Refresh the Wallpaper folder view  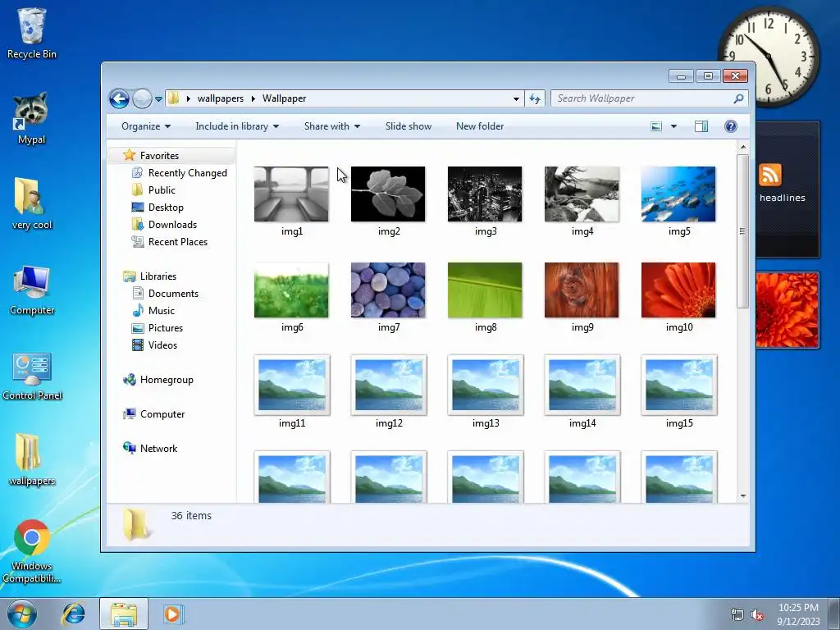(535, 98)
